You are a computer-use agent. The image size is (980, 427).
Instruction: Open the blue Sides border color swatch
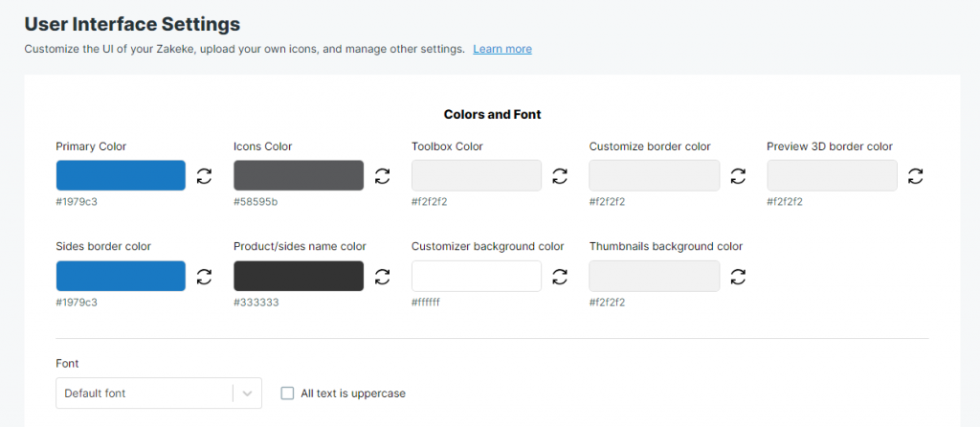(121, 276)
